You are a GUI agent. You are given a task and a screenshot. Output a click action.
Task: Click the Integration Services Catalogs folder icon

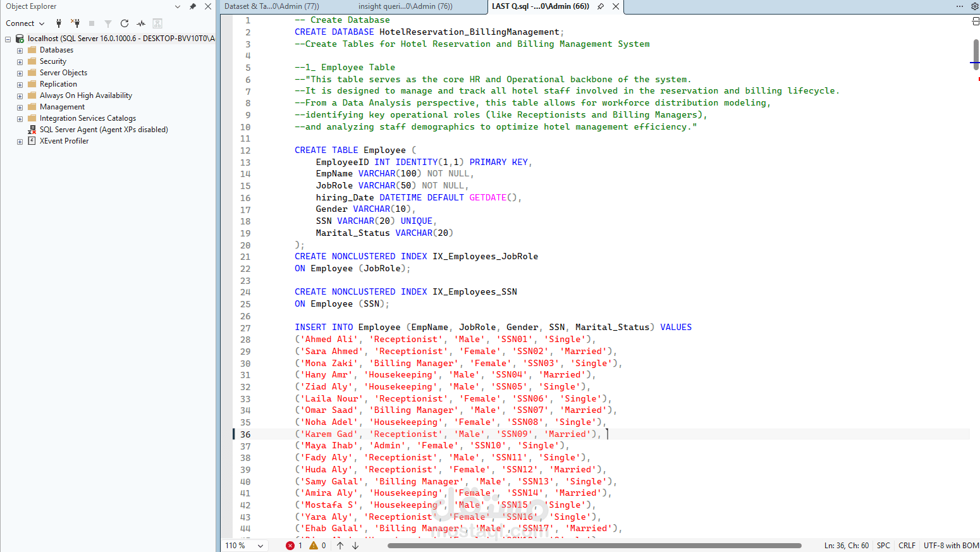32,118
